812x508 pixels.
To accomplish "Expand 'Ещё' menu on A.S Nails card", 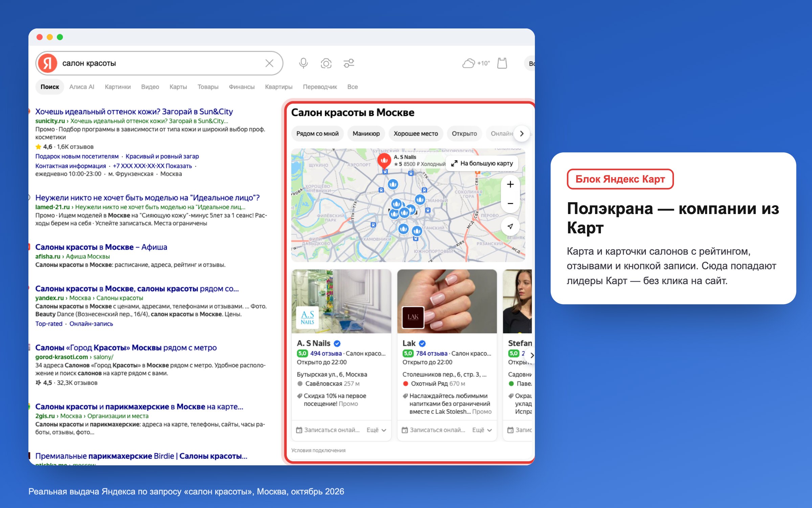I will coord(376,430).
